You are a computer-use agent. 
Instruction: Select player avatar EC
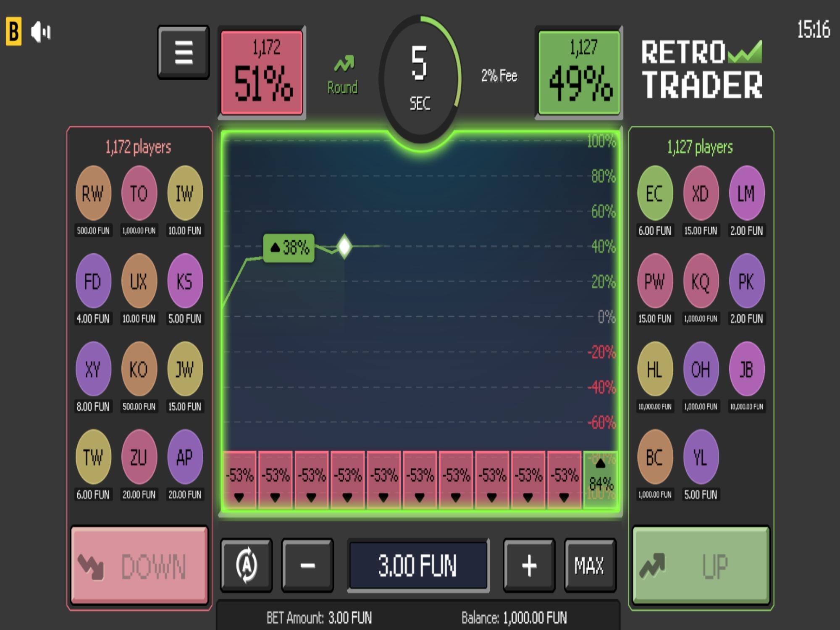click(654, 193)
